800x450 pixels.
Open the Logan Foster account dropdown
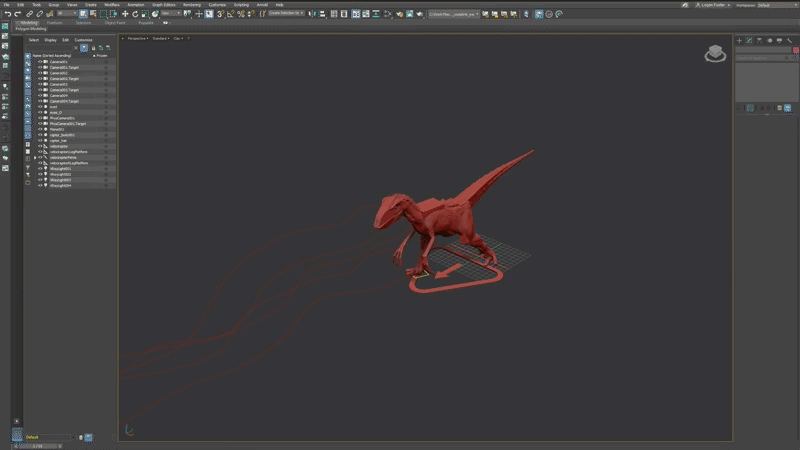[713, 5]
